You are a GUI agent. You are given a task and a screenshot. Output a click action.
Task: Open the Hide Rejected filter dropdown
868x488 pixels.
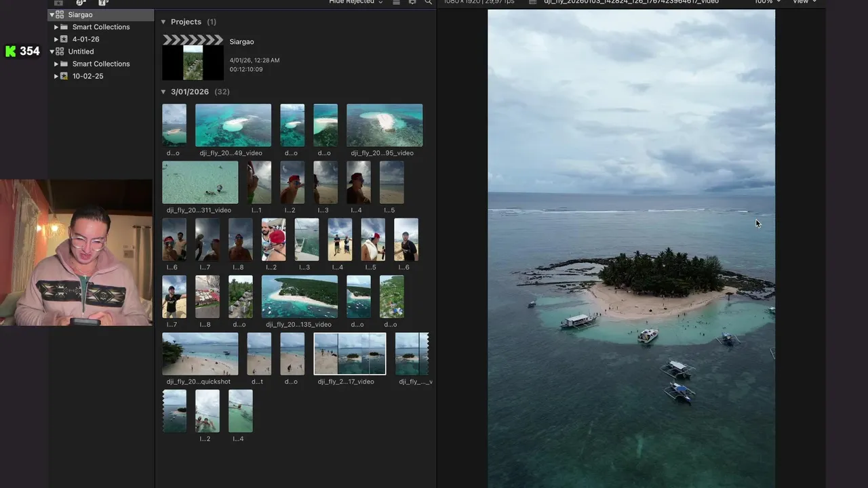(356, 2)
